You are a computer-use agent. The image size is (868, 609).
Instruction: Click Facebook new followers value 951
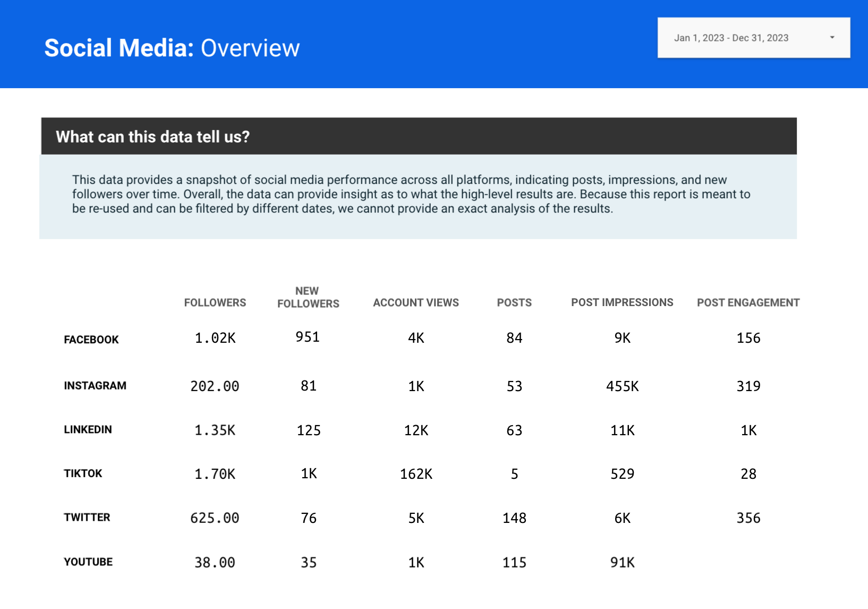coord(308,337)
